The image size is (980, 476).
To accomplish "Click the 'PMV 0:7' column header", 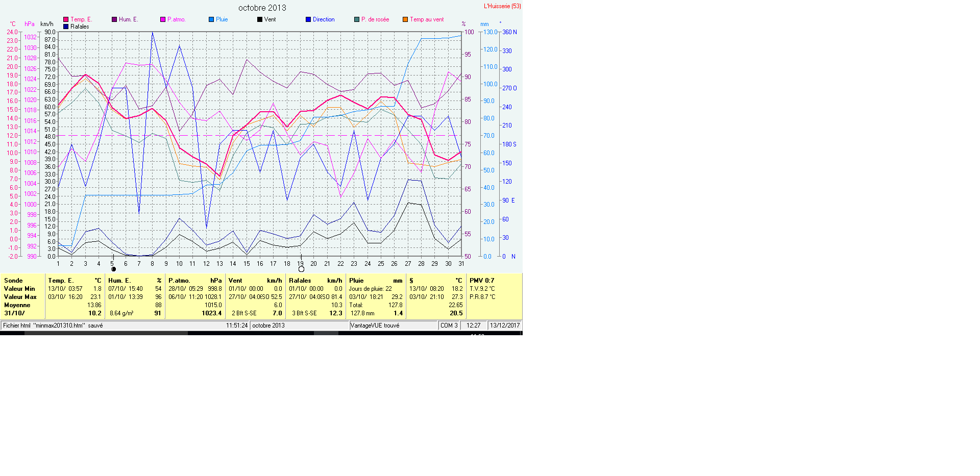I will pyautogui.click(x=482, y=281).
